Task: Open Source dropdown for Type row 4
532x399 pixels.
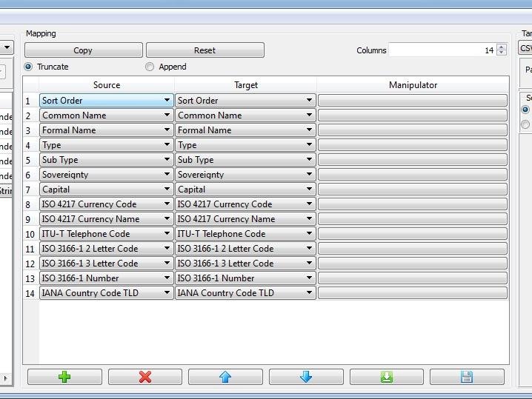Action: click(x=107, y=145)
